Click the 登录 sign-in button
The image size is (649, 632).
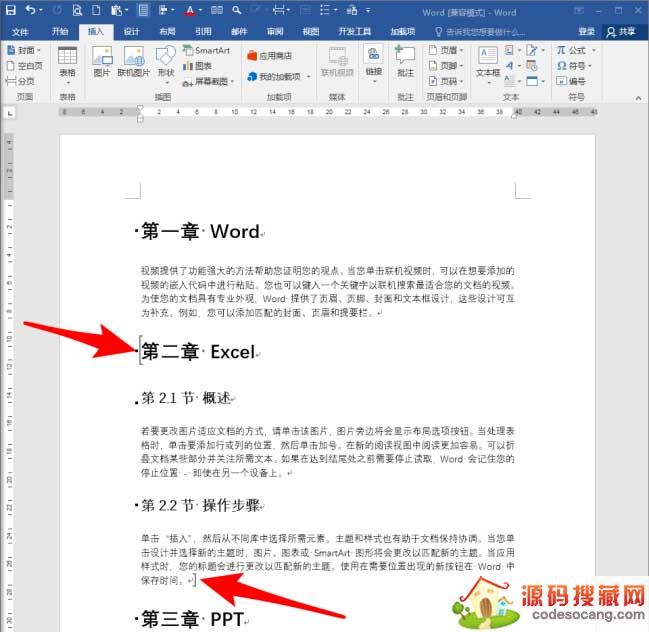pyautogui.click(x=586, y=31)
